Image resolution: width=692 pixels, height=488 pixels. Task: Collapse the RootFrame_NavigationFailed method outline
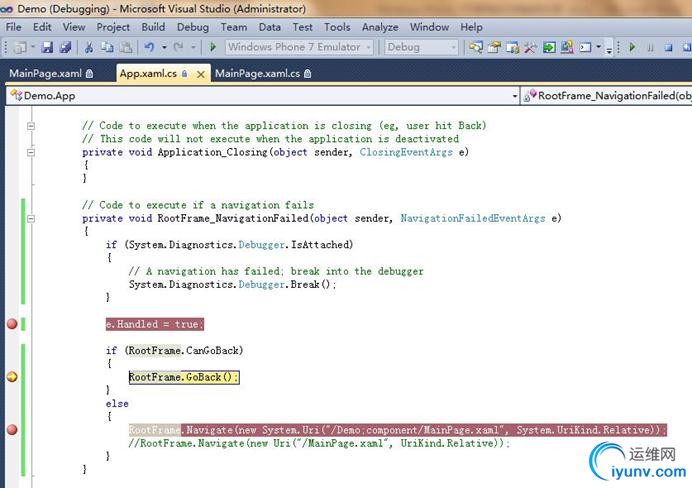(x=32, y=218)
